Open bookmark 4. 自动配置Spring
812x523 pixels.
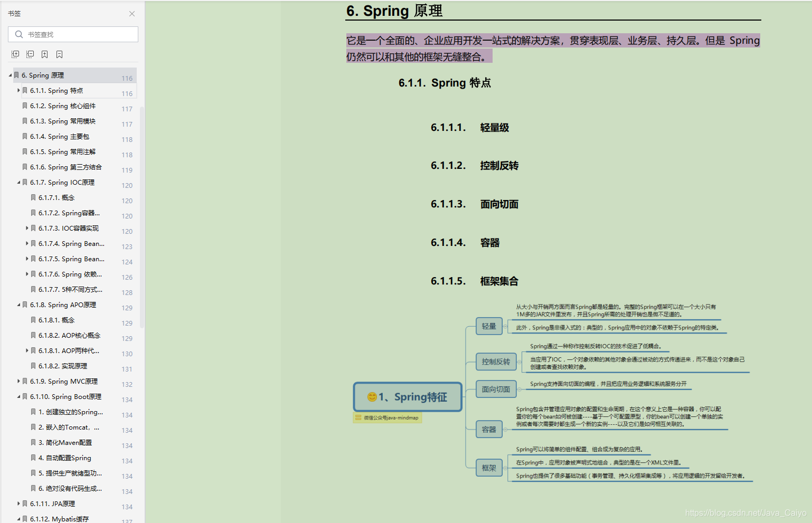[65, 458]
